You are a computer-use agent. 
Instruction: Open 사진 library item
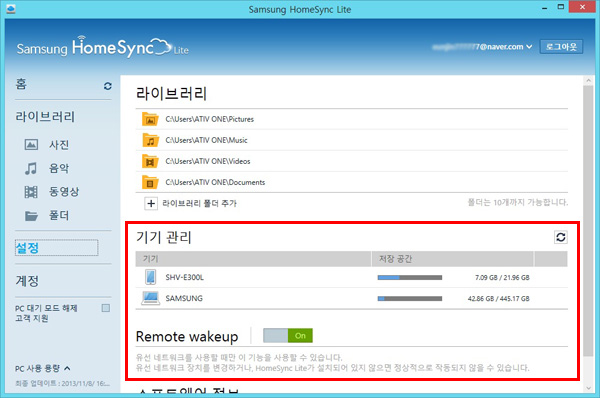pos(59,145)
